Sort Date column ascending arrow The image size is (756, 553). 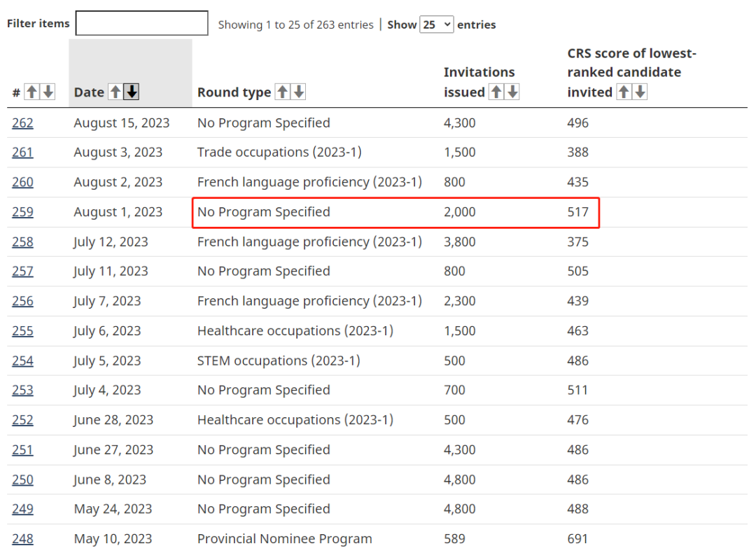pyautogui.click(x=115, y=92)
